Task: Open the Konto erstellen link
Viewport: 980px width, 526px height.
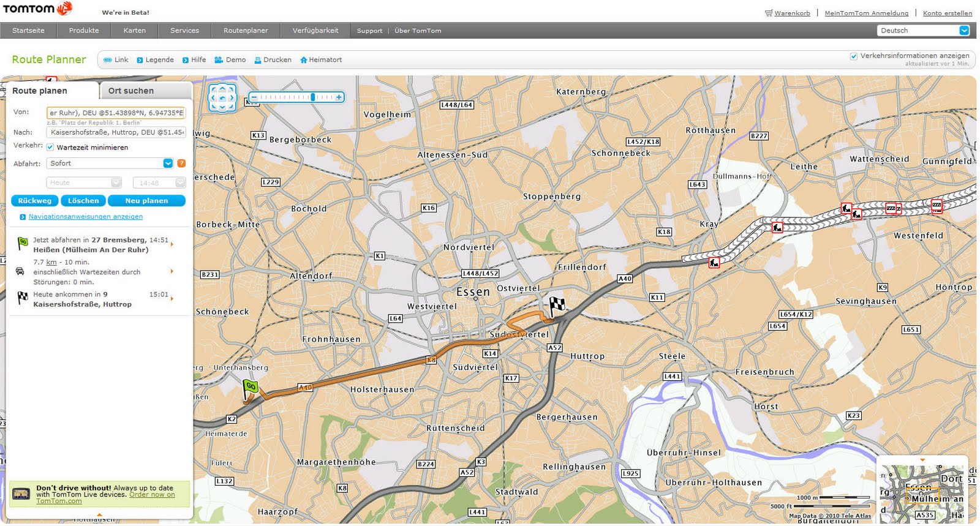Action: tap(948, 13)
